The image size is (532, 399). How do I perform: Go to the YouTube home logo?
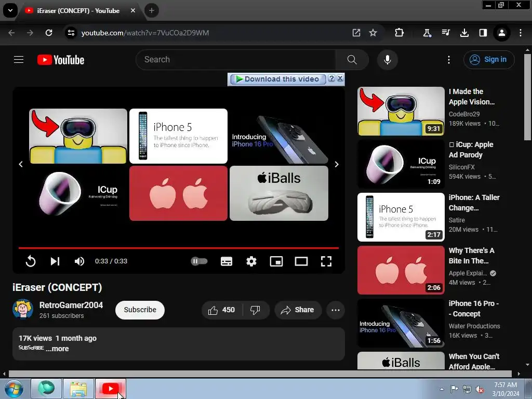point(61,60)
